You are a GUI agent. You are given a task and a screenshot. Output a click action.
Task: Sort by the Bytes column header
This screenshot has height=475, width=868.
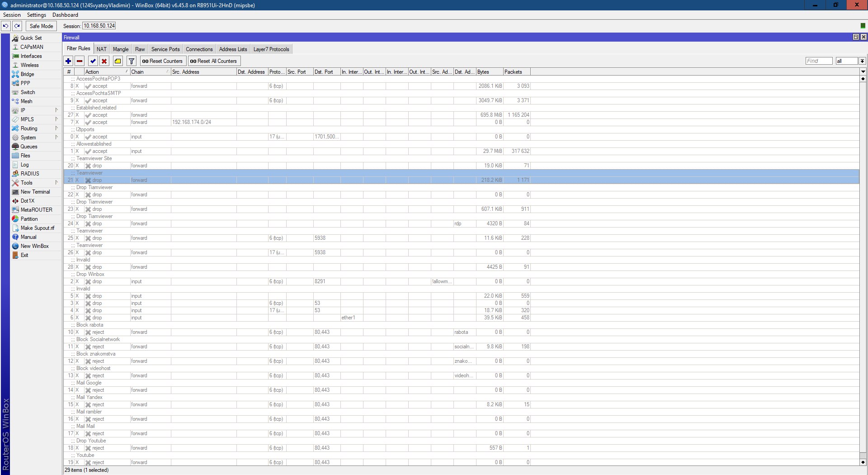click(489, 72)
